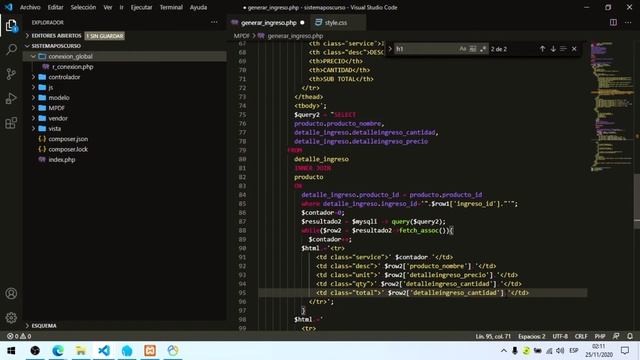Go to previous find match arrow

[x=542, y=49]
